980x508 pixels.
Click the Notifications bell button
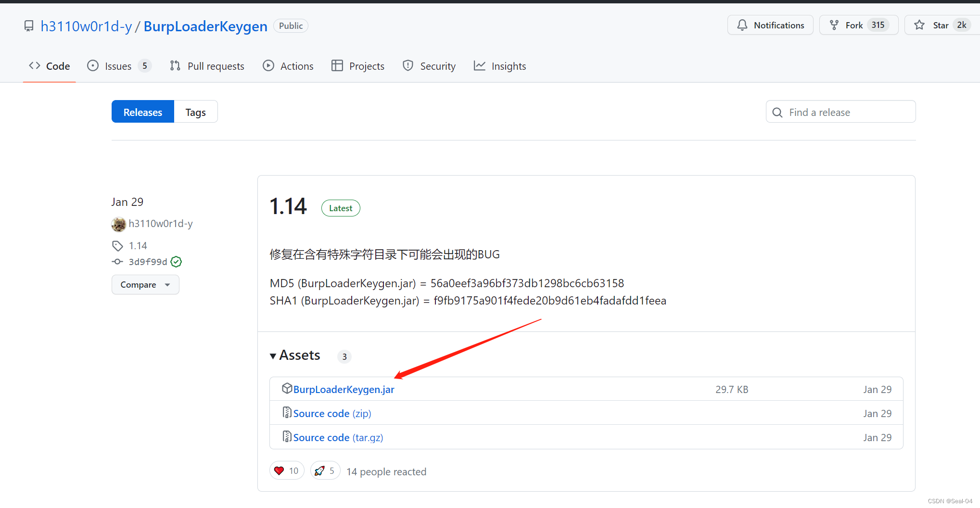tap(770, 25)
